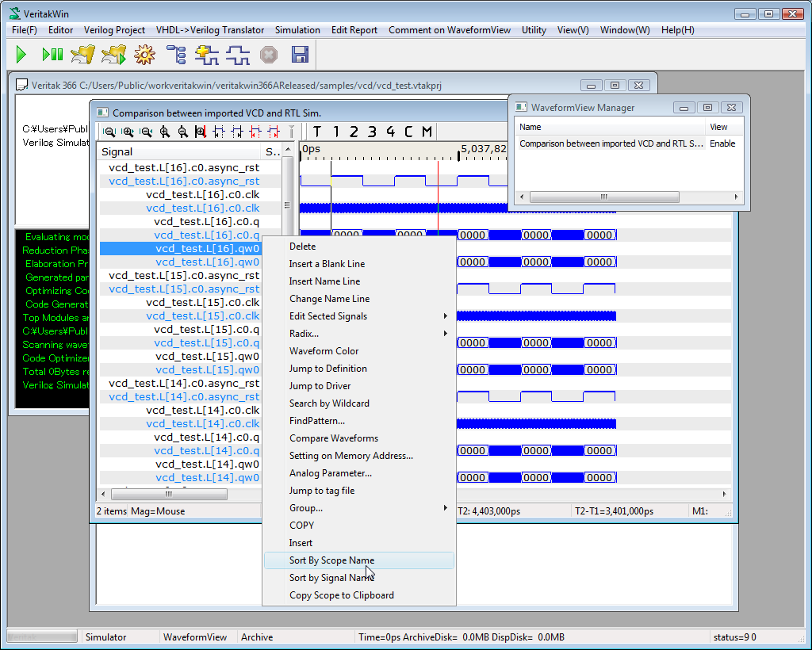Click the T button in waveform toolbar
812x650 pixels.
[x=317, y=132]
